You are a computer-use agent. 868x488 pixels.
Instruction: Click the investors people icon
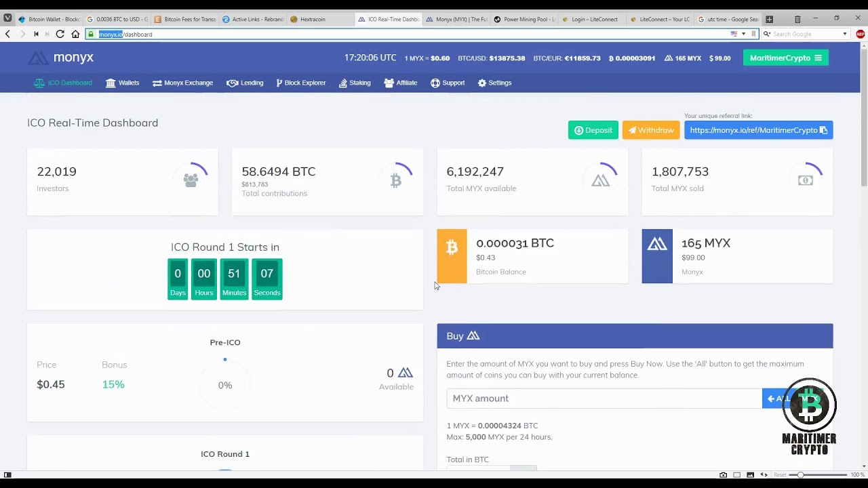pos(191,180)
